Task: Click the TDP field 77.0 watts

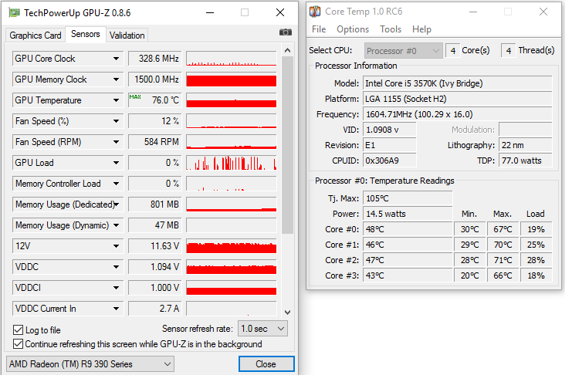Action: click(526, 161)
